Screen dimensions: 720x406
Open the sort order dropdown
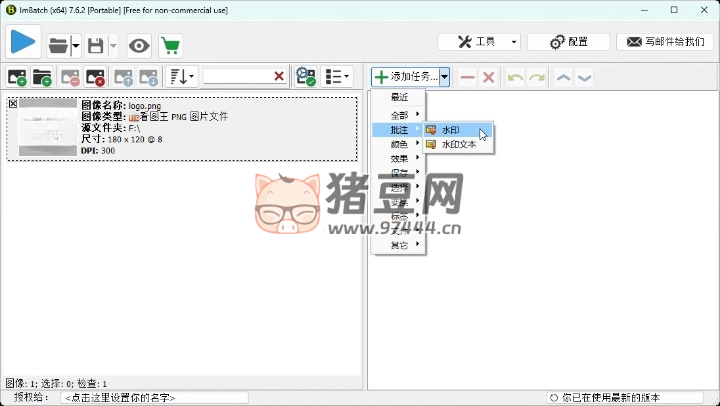pos(181,77)
